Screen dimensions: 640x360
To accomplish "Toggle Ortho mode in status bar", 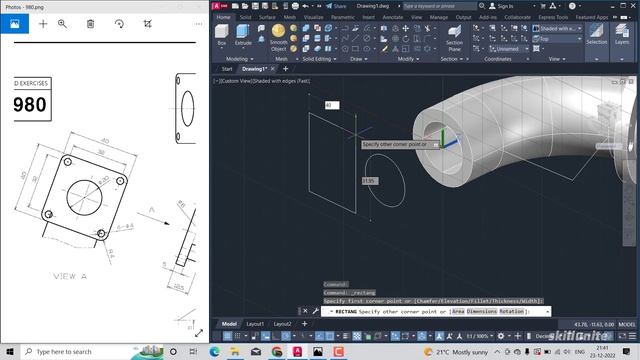I will 276,336.
